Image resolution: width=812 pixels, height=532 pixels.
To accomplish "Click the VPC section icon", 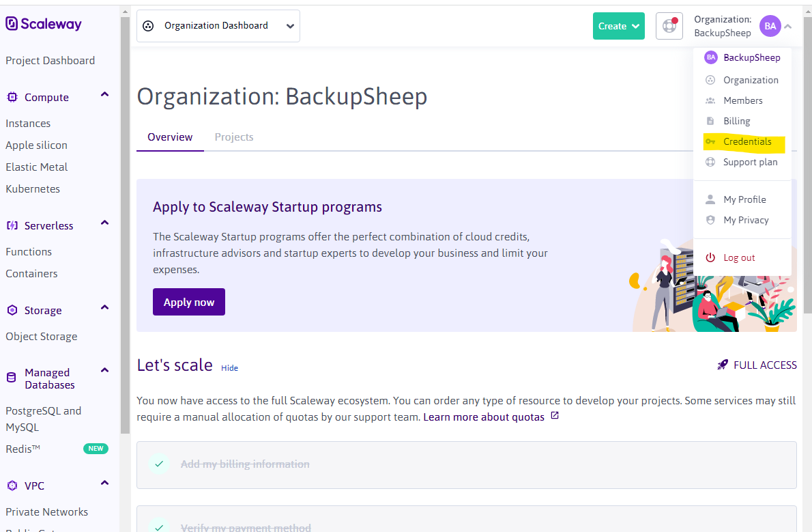I will click(x=12, y=486).
